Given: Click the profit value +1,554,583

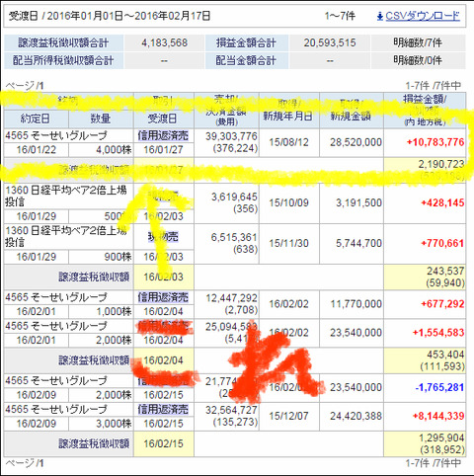Looking at the screenshot, I should coord(438,333).
